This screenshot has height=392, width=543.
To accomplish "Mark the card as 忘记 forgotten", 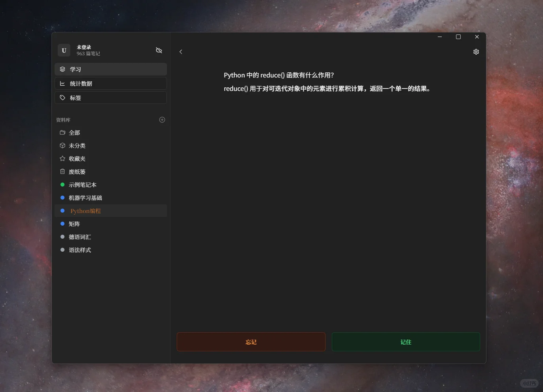I will [x=251, y=342].
